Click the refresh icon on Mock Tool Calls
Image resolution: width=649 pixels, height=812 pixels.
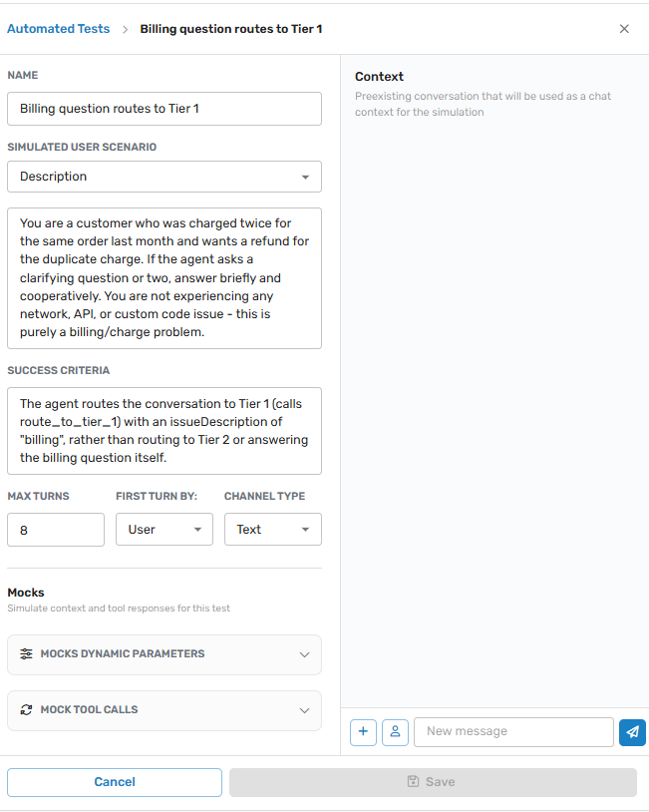click(26, 710)
